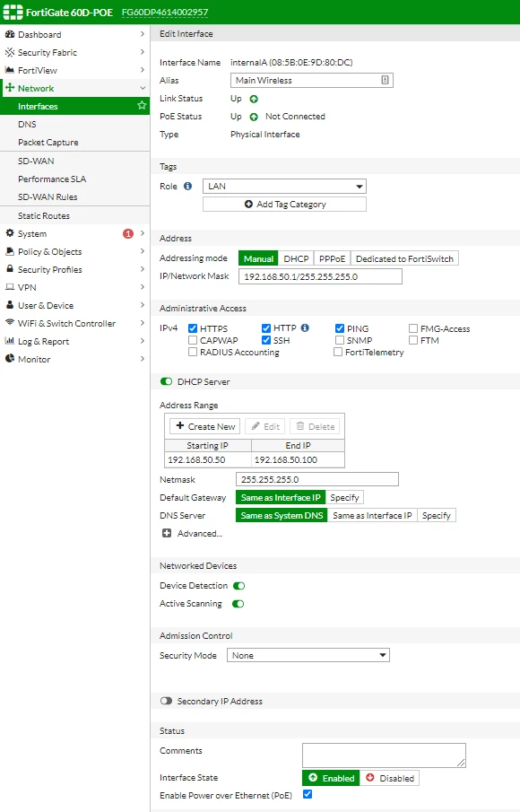The image size is (520, 812).
Task: Click the Fortinet logo icon
Action: 13,12
